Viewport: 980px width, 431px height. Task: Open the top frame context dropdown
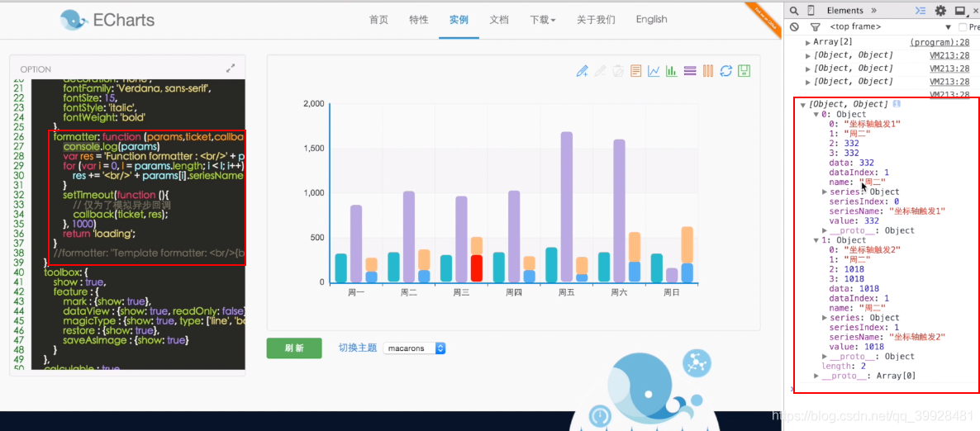(892, 27)
